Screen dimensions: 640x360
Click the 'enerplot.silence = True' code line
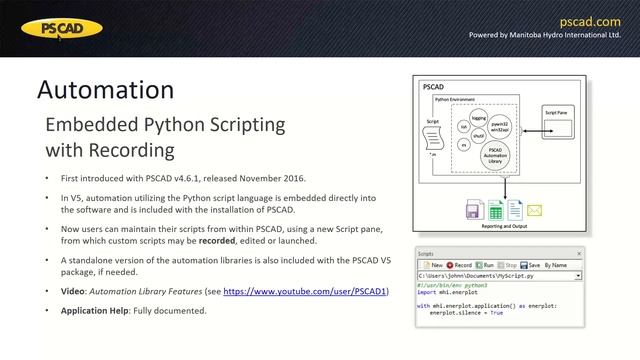tap(466, 313)
